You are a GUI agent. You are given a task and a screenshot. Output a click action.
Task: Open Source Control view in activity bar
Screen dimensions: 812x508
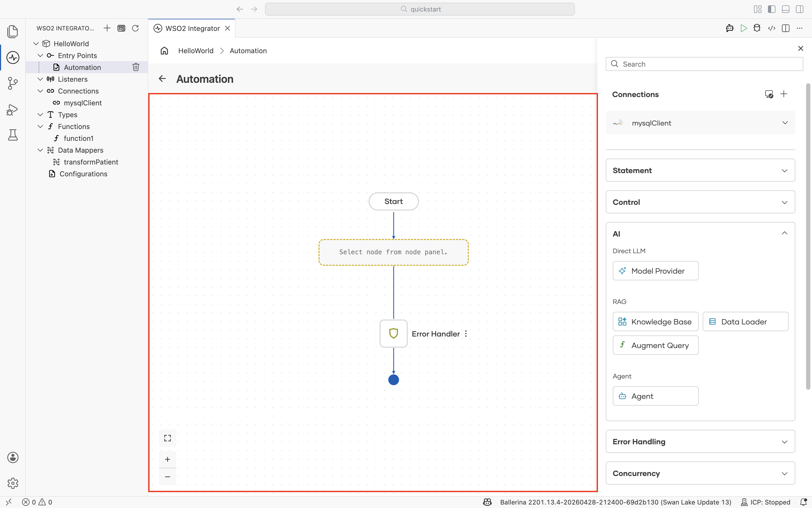click(13, 83)
